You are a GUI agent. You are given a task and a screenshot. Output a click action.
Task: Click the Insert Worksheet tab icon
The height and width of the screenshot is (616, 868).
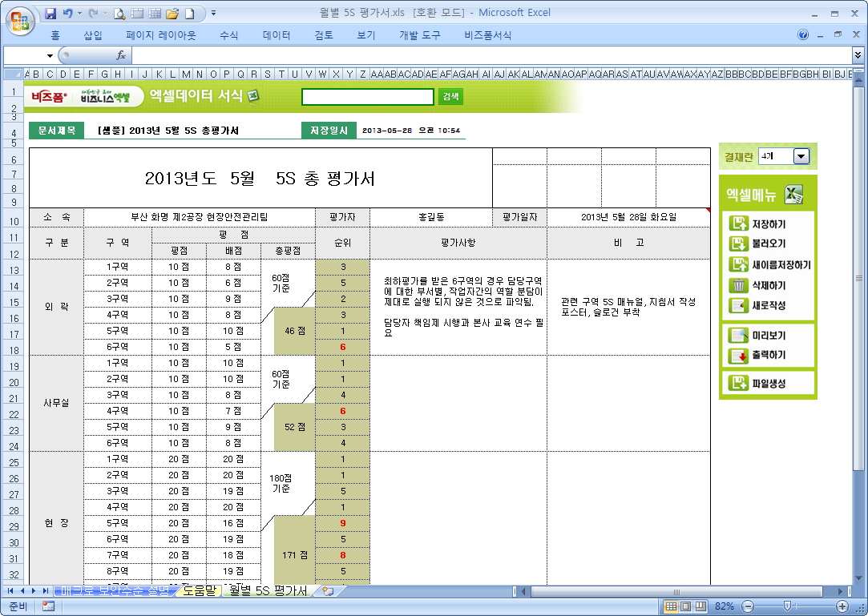[329, 591]
